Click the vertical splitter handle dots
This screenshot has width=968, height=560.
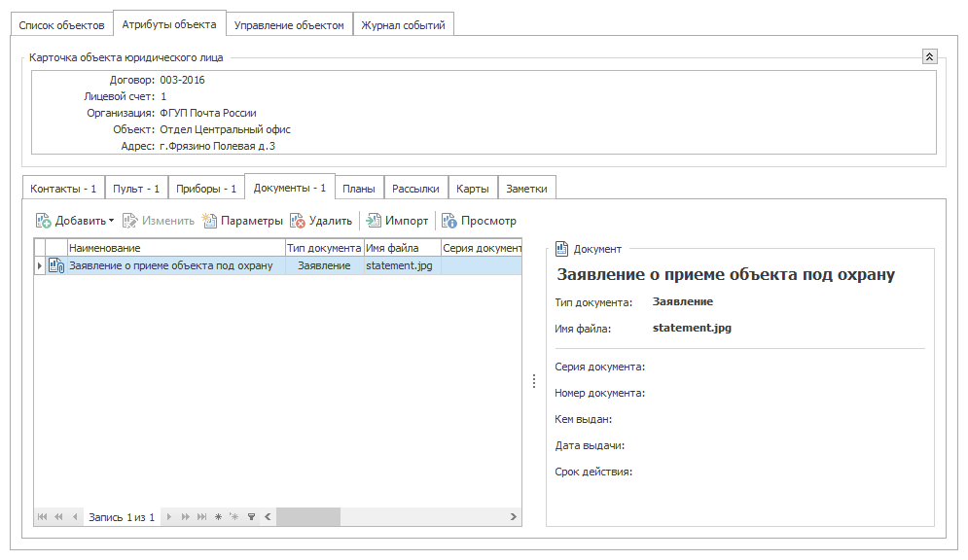534,382
